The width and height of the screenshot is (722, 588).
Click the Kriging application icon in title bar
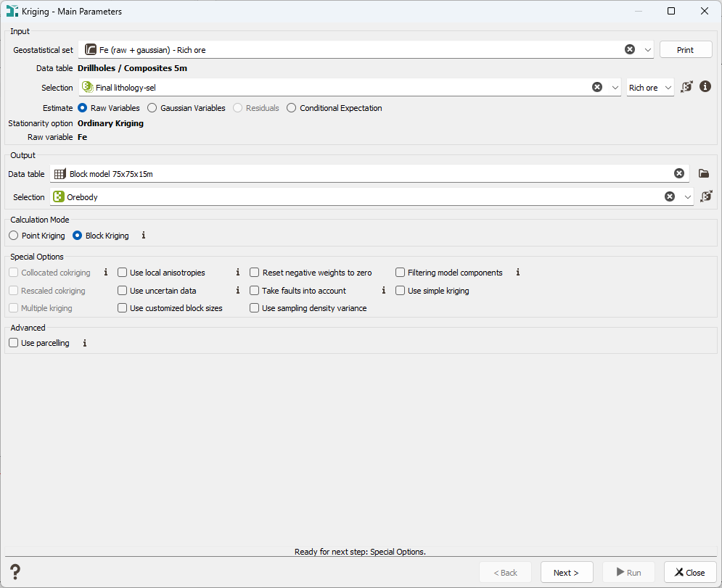point(12,11)
